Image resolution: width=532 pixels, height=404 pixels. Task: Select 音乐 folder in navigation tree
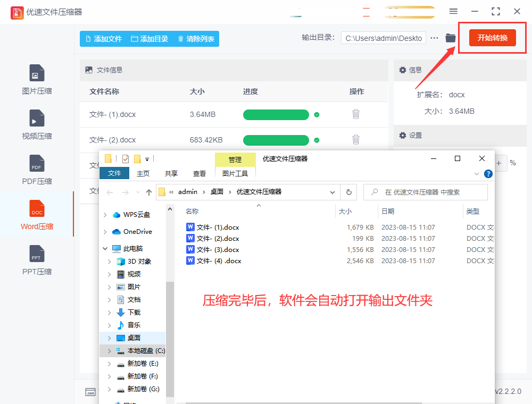coord(134,325)
